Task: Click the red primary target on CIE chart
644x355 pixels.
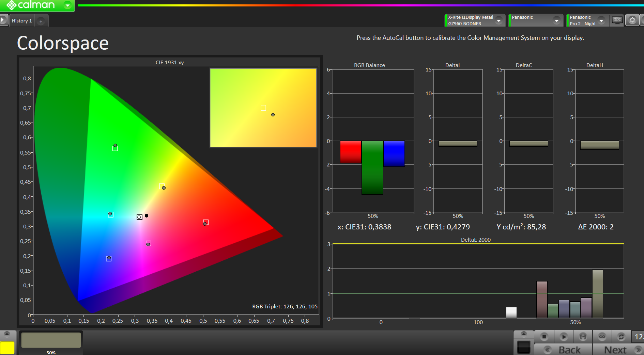Action: (x=206, y=222)
